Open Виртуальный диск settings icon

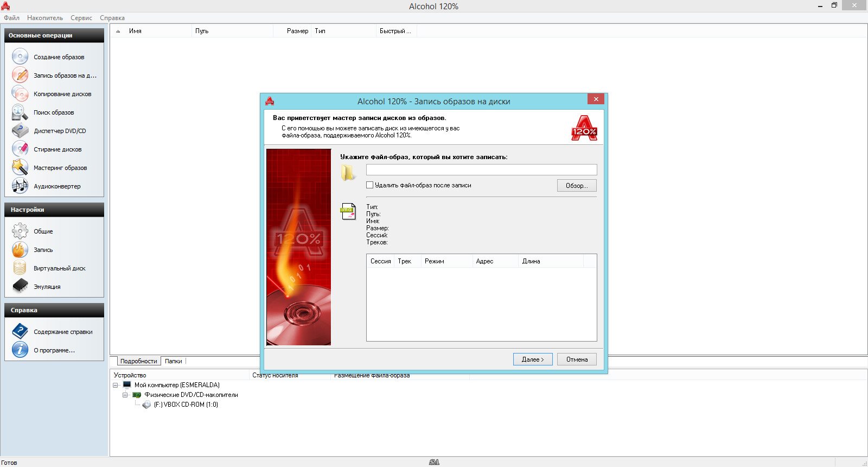(20, 268)
